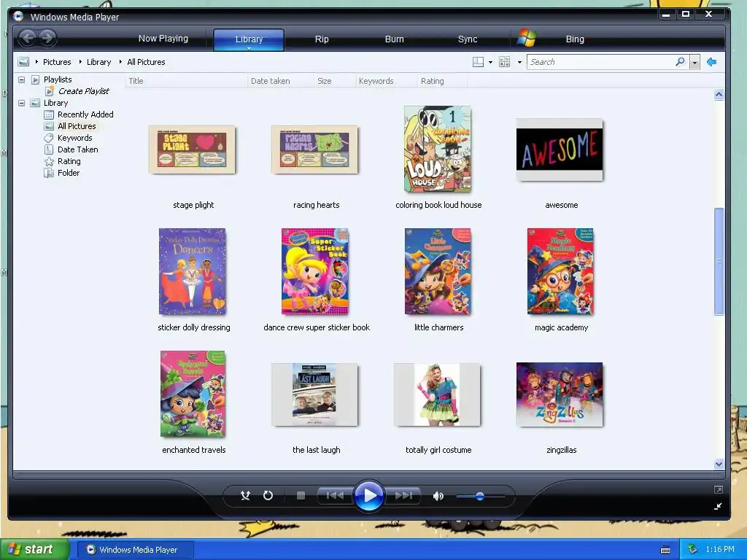
Task: Collapse the Library tree node
Action: pos(21,103)
